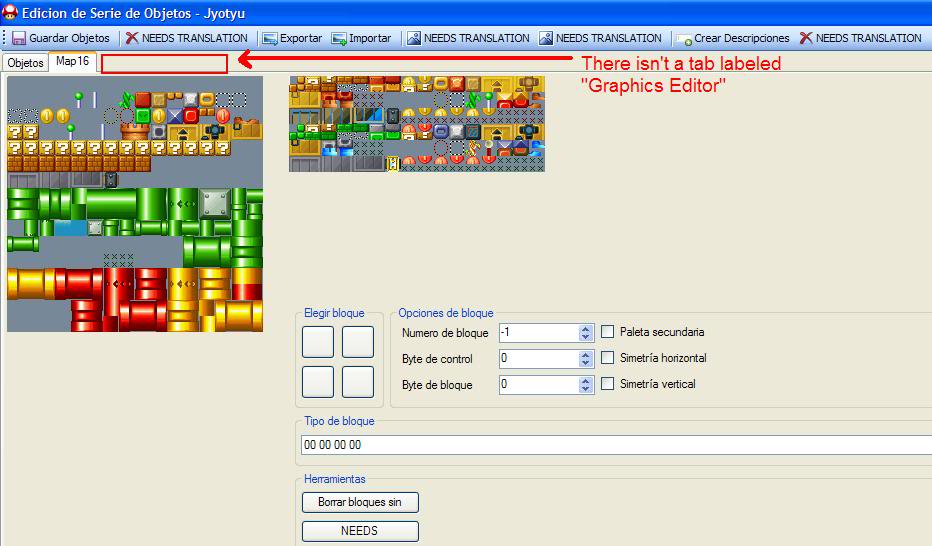Screen dimensions: 932x546
Task: Check the Simetría vertical option
Action: pos(608,384)
